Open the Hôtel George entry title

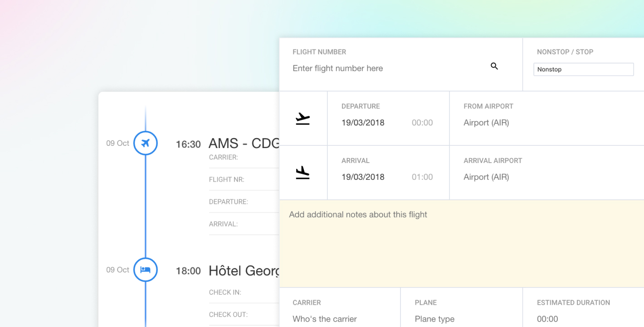[244, 271]
